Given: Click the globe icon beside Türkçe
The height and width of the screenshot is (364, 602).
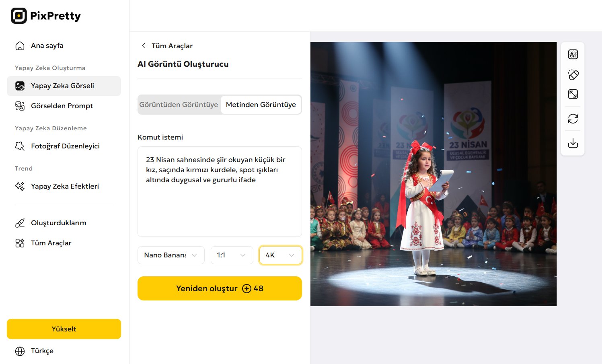Looking at the screenshot, I should 20,351.
